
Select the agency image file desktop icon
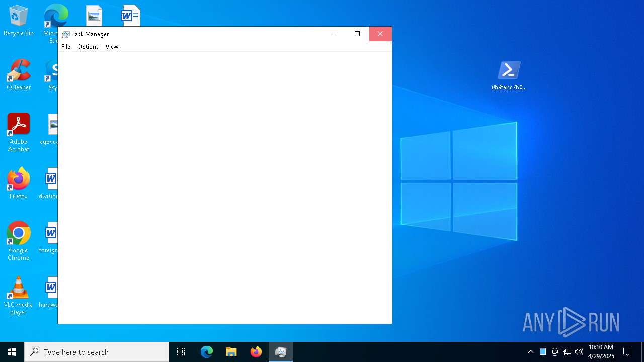[x=50, y=130]
